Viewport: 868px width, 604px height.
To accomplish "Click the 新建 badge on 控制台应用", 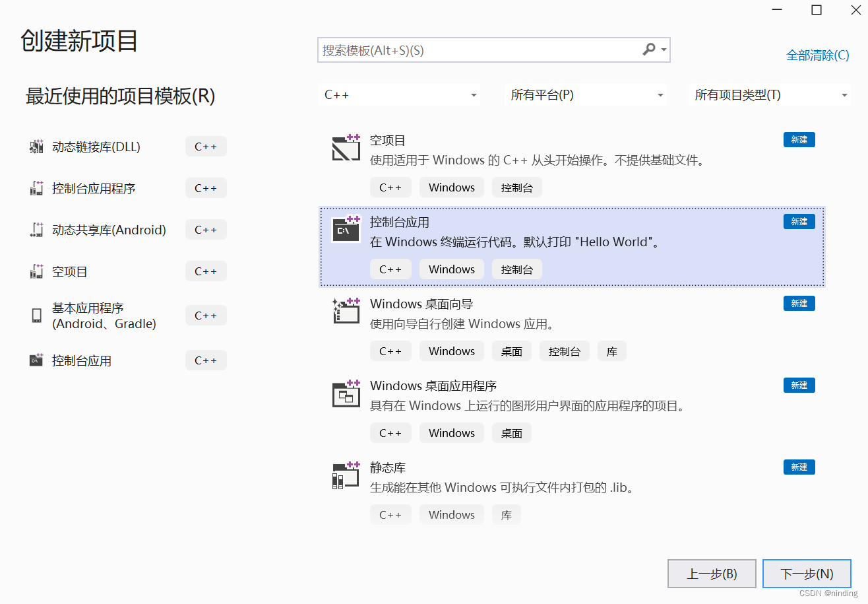I will click(x=799, y=221).
